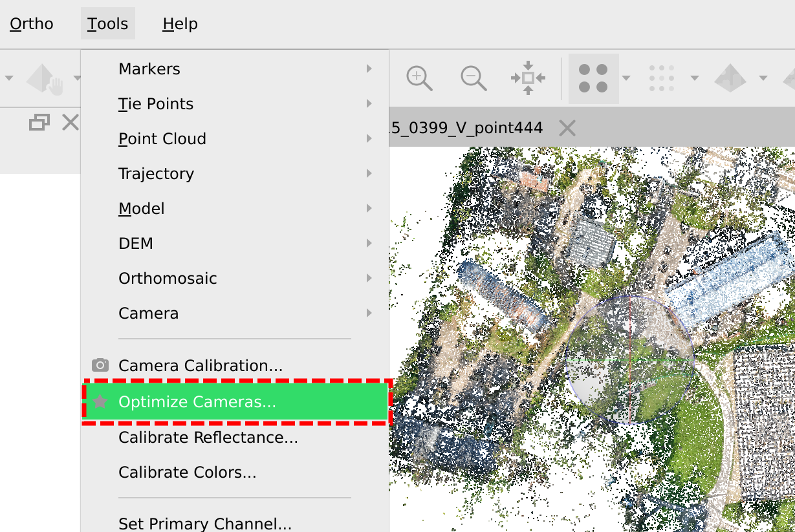The width and height of the screenshot is (795, 532).
Task: Click the Reset View arrows icon
Action: (x=528, y=78)
